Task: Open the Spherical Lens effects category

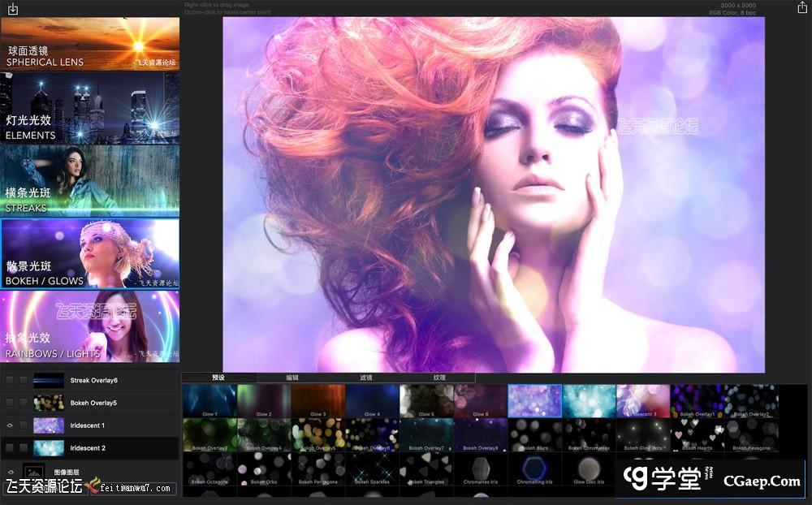Action: point(90,43)
